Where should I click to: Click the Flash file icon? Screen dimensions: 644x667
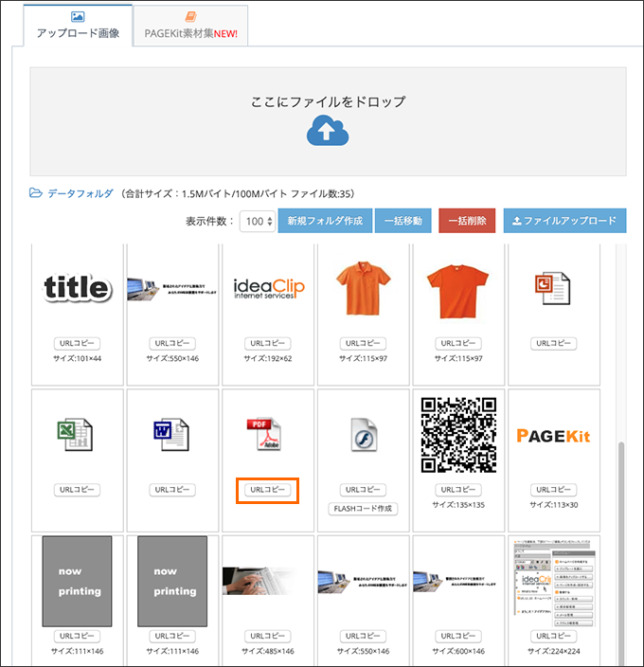[364, 435]
